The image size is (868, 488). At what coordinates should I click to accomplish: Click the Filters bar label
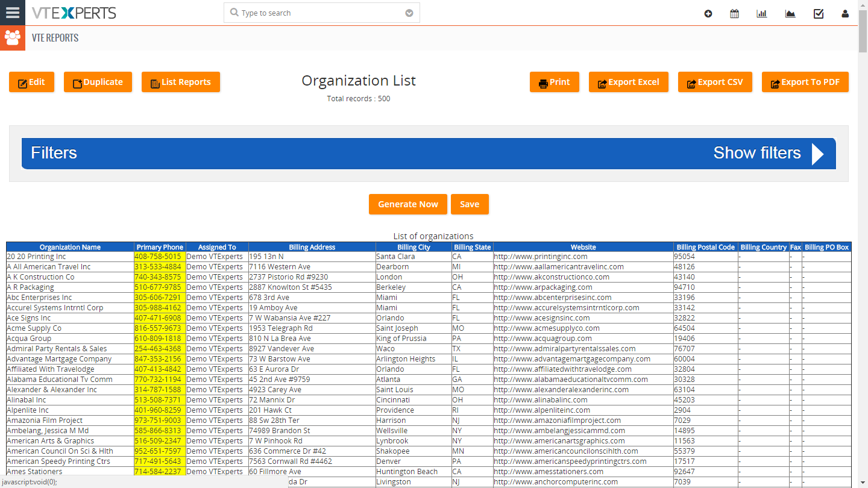[54, 153]
